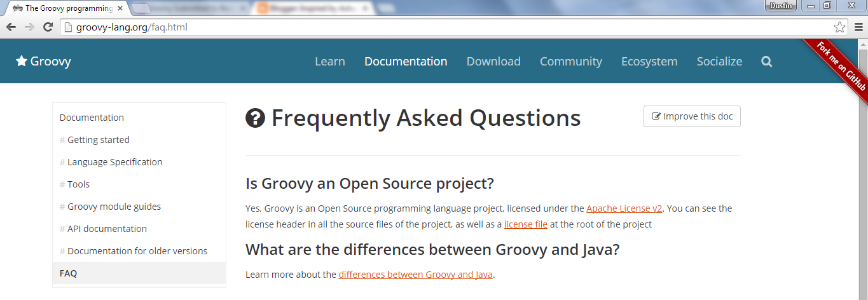Open Groovy module guides in sidebar

pos(114,207)
